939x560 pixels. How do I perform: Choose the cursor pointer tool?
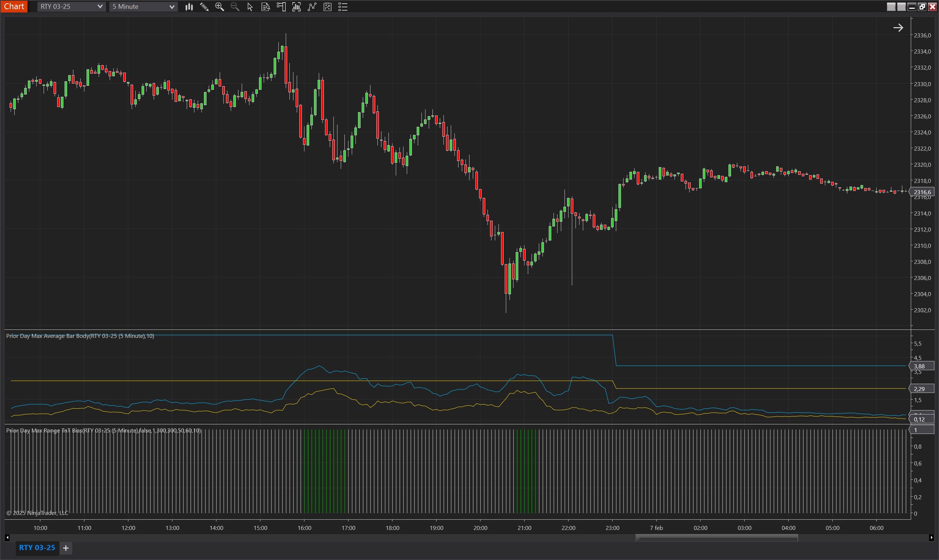[250, 7]
